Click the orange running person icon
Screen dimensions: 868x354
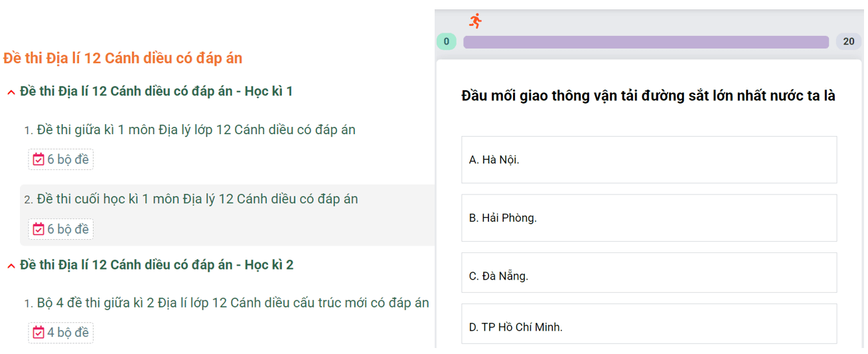pyautogui.click(x=475, y=21)
